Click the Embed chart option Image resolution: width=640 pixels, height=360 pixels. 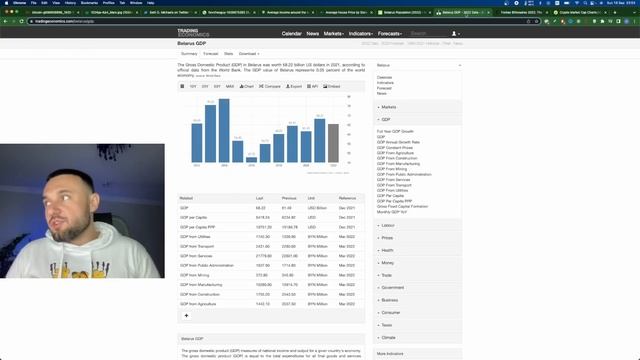(x=331, y=87)
